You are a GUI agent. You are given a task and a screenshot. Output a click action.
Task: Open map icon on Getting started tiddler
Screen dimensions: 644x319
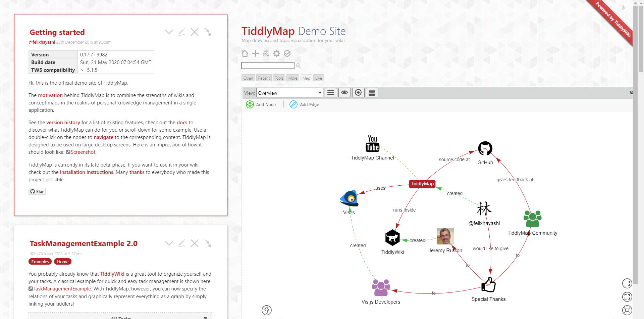tap(207, 32)
